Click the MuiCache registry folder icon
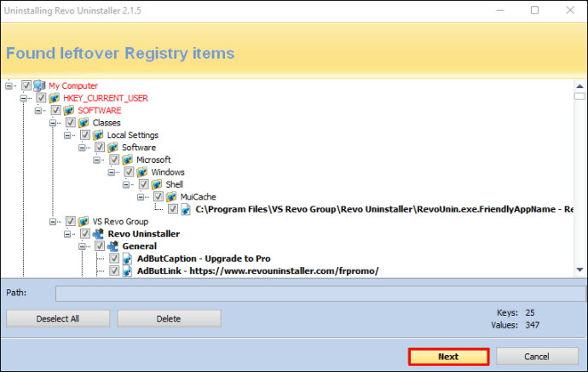Image resolution: width=588 pixels, height=372 pixels. tap(171, 197)
